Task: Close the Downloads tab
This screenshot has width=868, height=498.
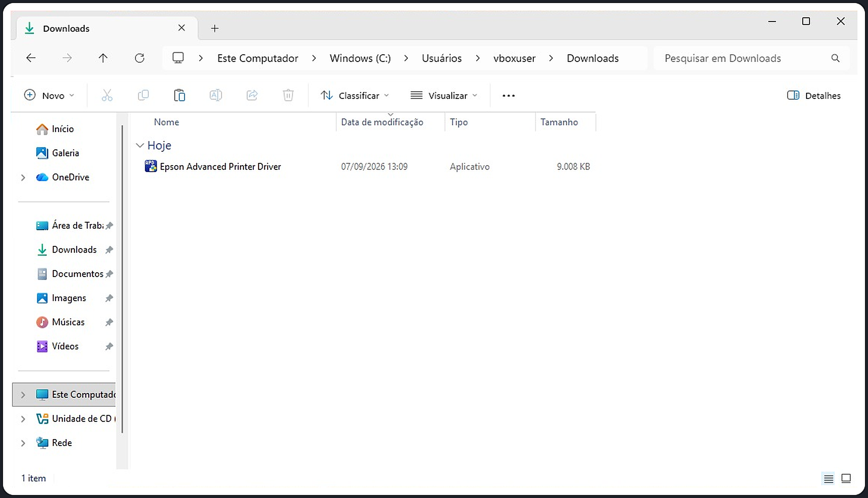Action: point(182,28)
